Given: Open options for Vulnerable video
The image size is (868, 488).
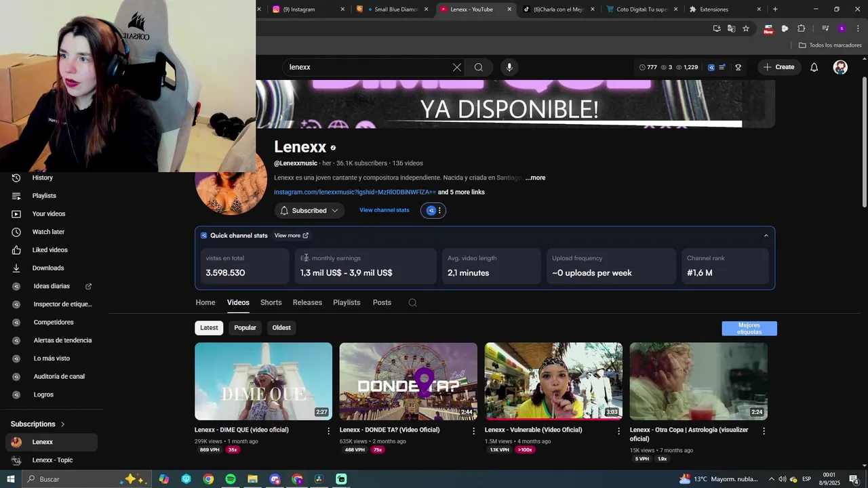Looking at the screenshot, I should 618,430.
